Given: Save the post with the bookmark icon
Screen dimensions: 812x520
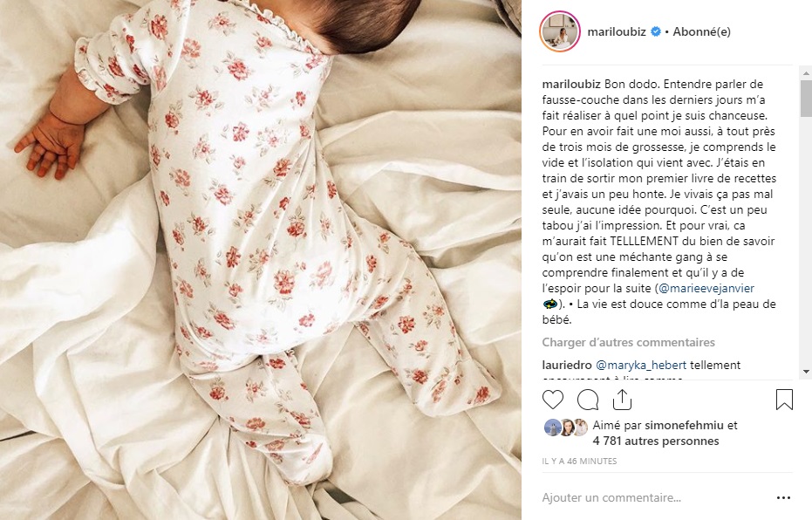Looking at the screenshot, I should click(784, 400).
